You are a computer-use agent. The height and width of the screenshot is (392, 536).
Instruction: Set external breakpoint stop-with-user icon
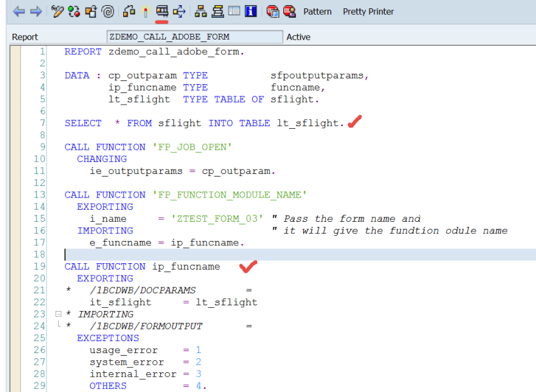(289, 11)
